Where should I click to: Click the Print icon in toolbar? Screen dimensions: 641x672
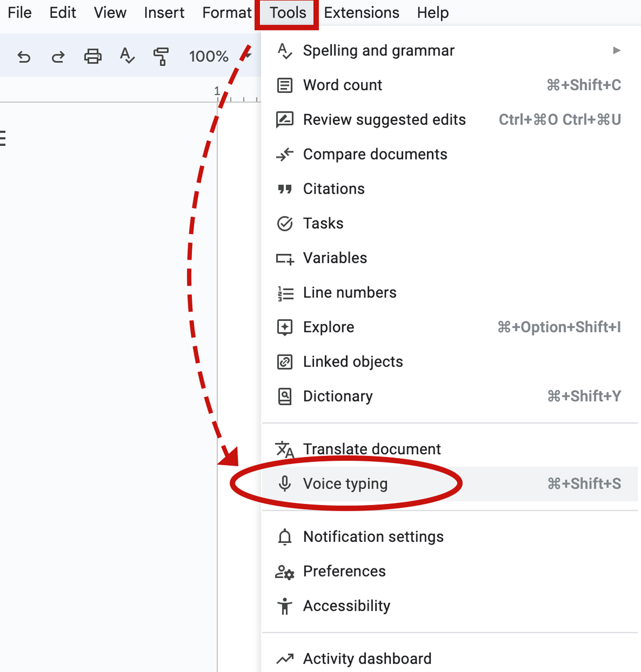pyautogui.click(x=92, y=56)
